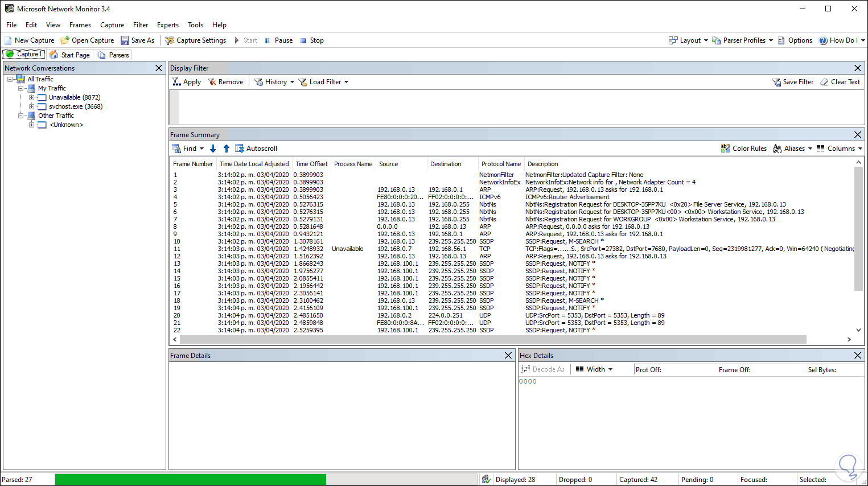Click the frame list horizontal scrollbar
The image size is (868, 486).
tap(493, 339)
